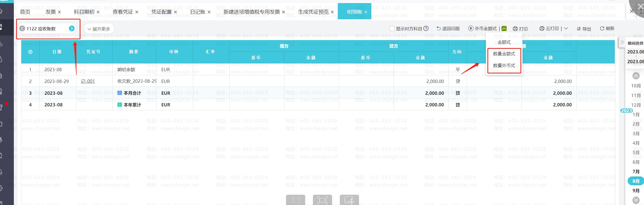Go to the previous account subject arrow
The width and height of the screenshot is (644, 205).
pos(22,29)
